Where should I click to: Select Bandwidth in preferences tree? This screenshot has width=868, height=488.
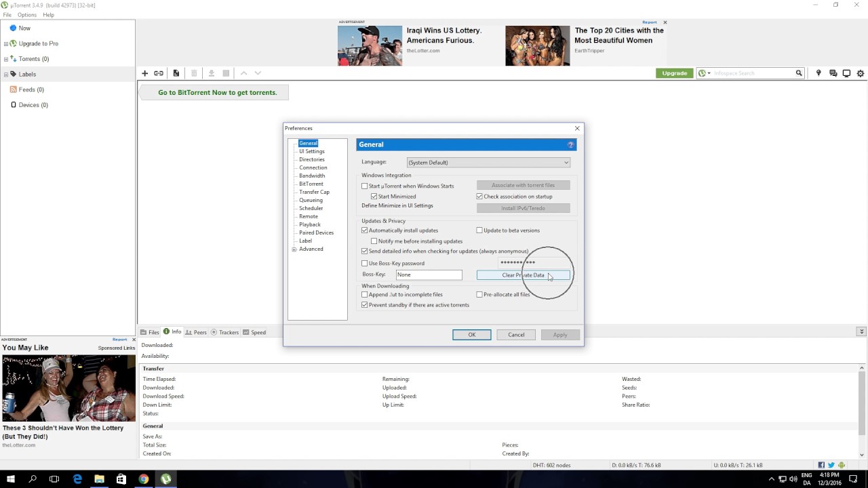tap(312, 176)
